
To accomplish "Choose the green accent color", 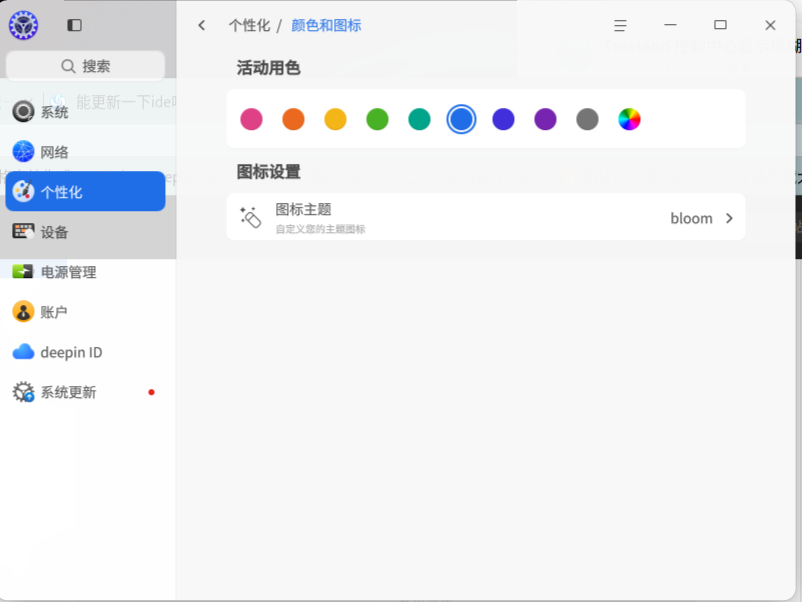I will click(x=377, y=119).
